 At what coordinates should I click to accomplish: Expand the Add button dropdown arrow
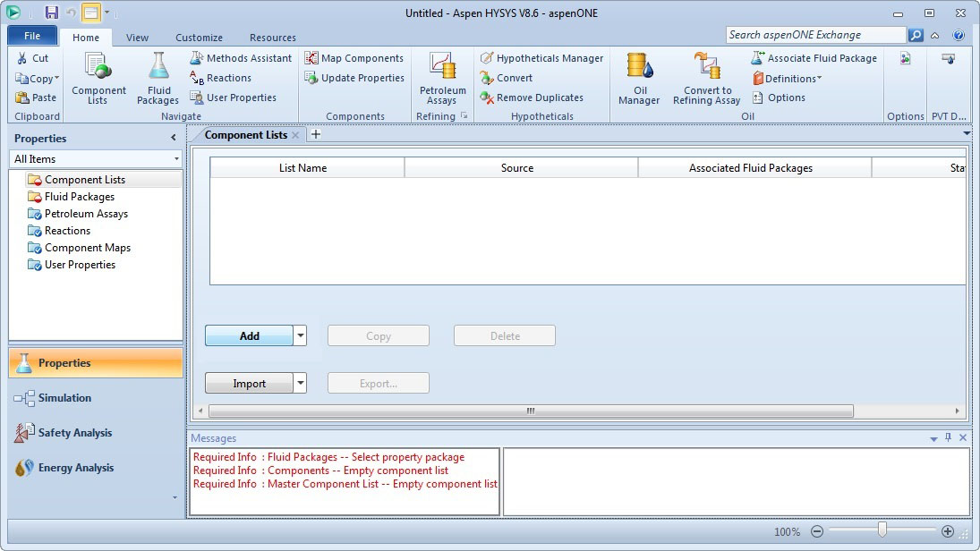300,335
